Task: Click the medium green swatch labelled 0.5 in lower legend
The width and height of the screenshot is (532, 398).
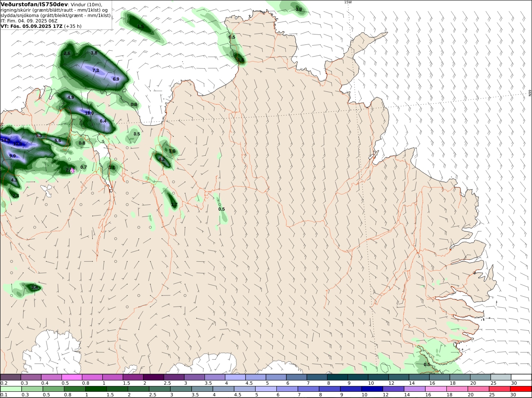Action: 53,389
